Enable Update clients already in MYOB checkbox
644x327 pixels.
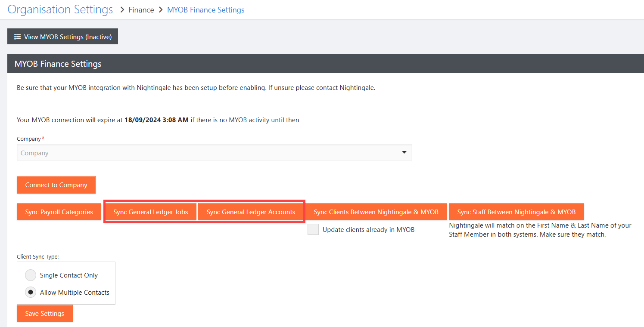[313, 229]
